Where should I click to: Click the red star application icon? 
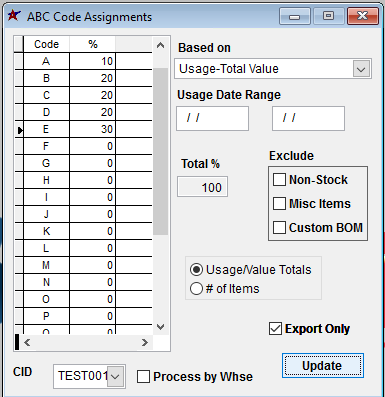pyautogui.click(x=14, y=16)
